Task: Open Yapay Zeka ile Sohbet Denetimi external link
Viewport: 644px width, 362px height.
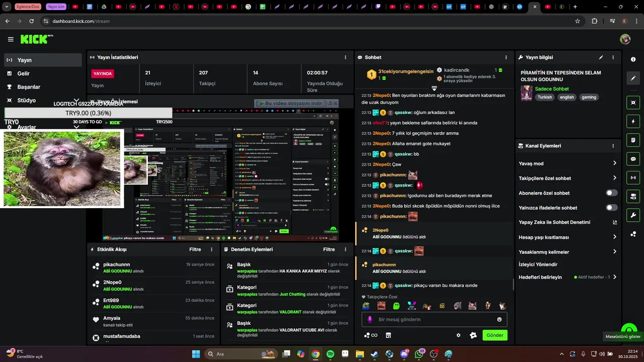Action: pos(614,222)
